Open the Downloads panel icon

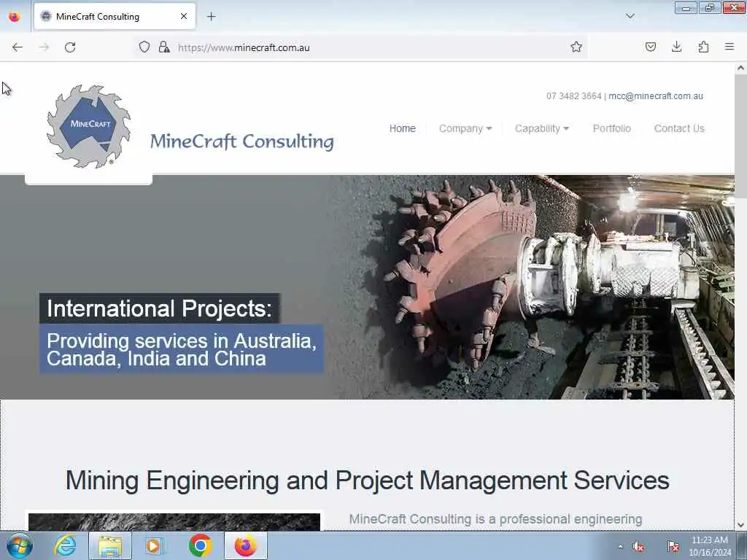pos(676,47)
